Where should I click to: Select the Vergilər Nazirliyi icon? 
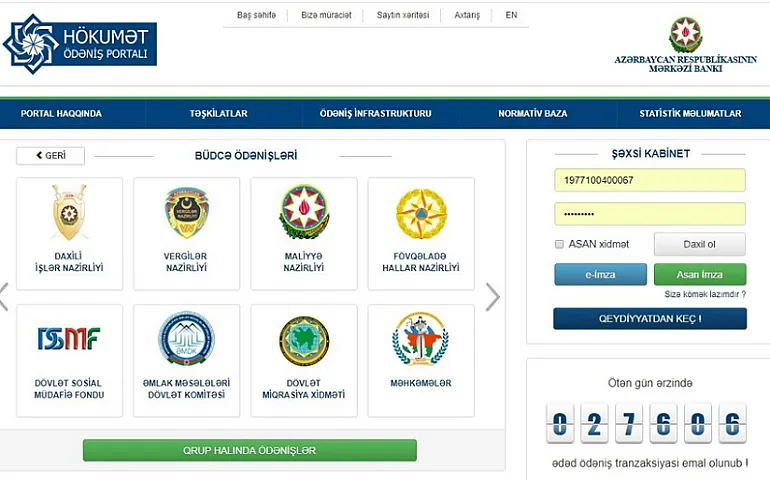click(186, 213)
